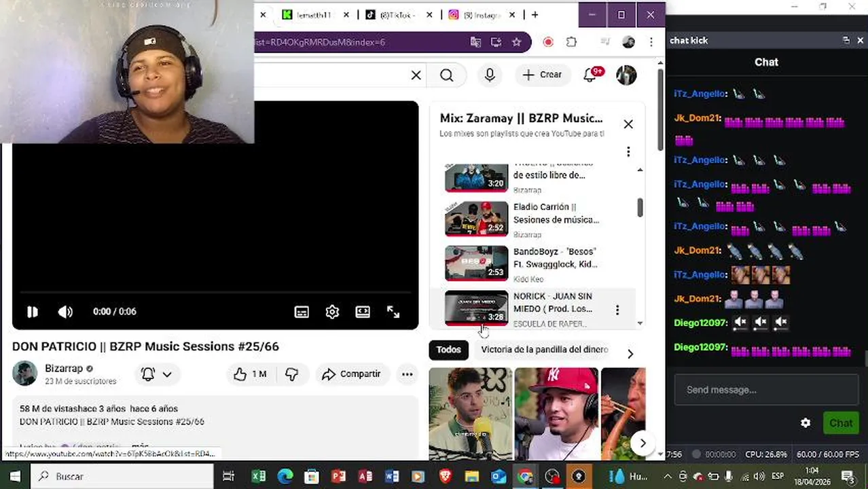
Task: Click the playlist scrollbar thumb
Action: (639, 208)
